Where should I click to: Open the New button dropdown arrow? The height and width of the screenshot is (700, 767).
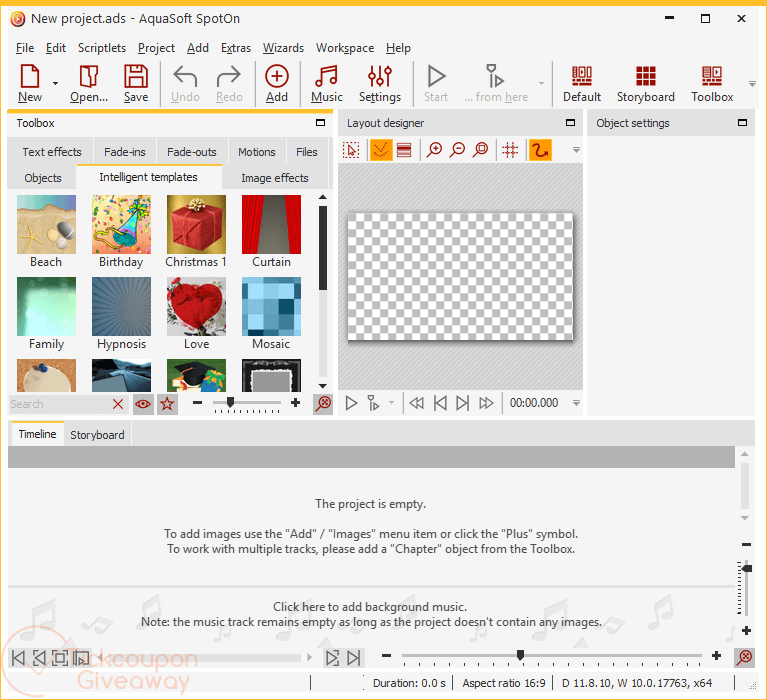click(x=55, y=84)
